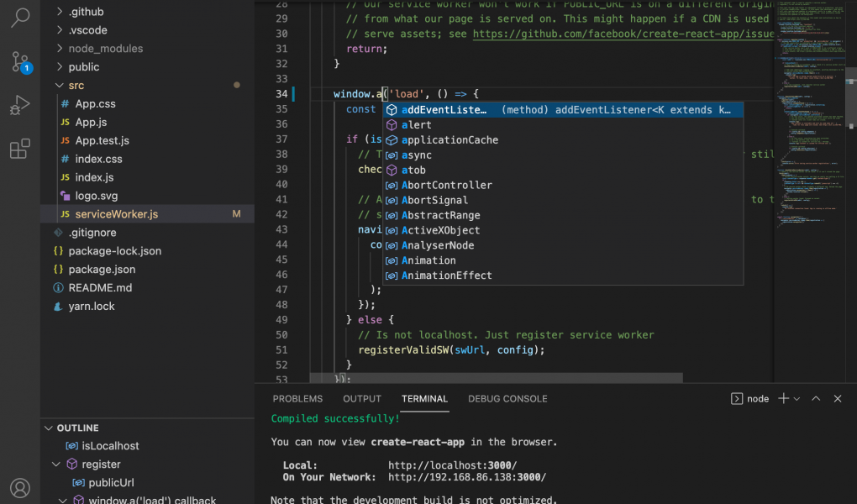
Task: Choose addEventListener suggestion
Action: [x=563, y=110]
